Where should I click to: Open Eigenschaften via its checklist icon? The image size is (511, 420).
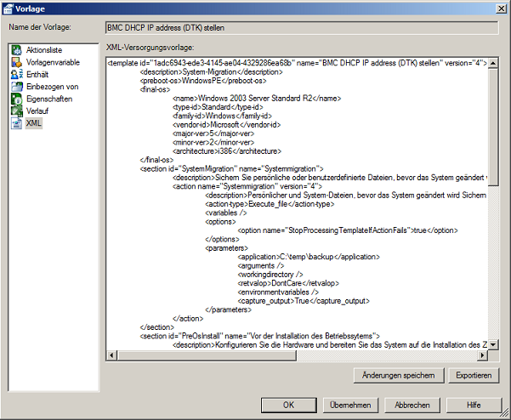[x=16, y=99]
